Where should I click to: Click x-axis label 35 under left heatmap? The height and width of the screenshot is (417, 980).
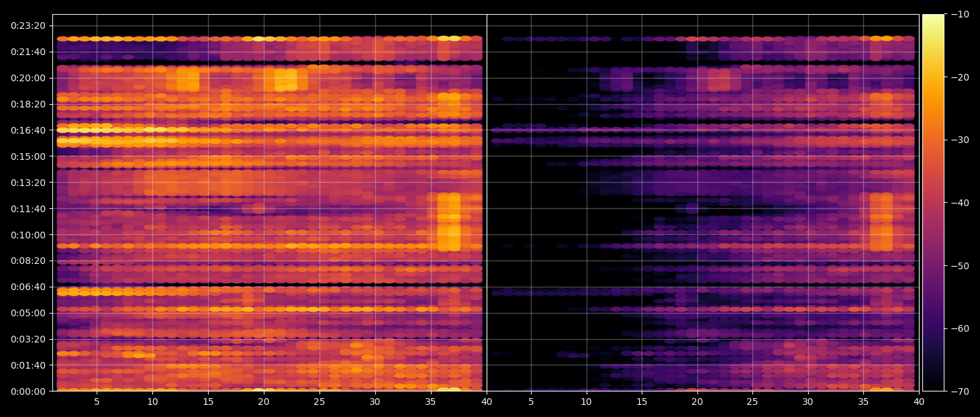point(430,402)
